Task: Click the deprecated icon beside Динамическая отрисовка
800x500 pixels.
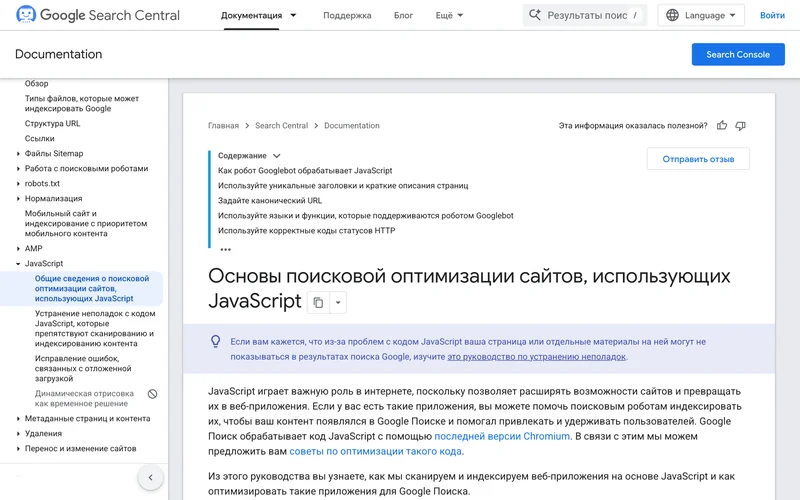Action: (x=153, y=394)
